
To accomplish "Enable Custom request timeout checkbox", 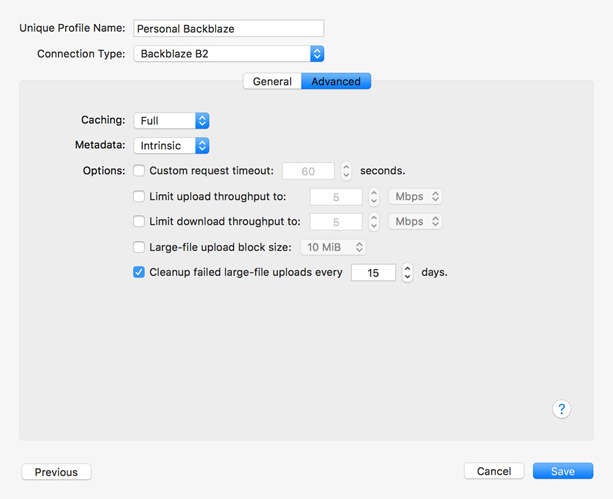I will 139,171.
